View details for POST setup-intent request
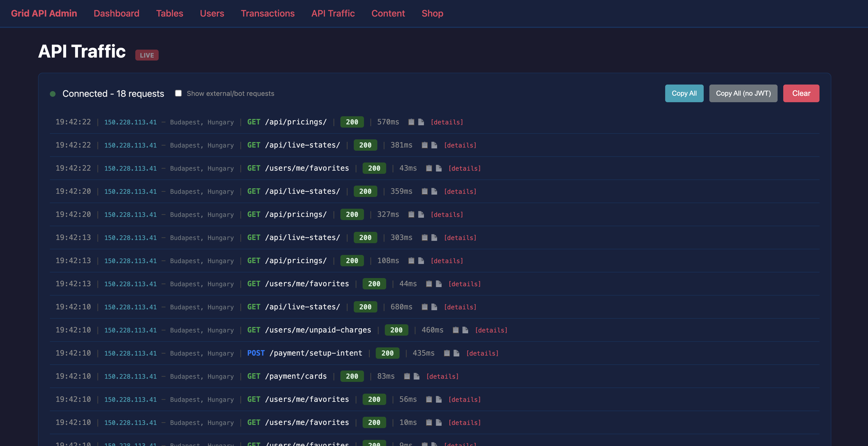Screen dimensions: 868x446 (x=482, y=353)
